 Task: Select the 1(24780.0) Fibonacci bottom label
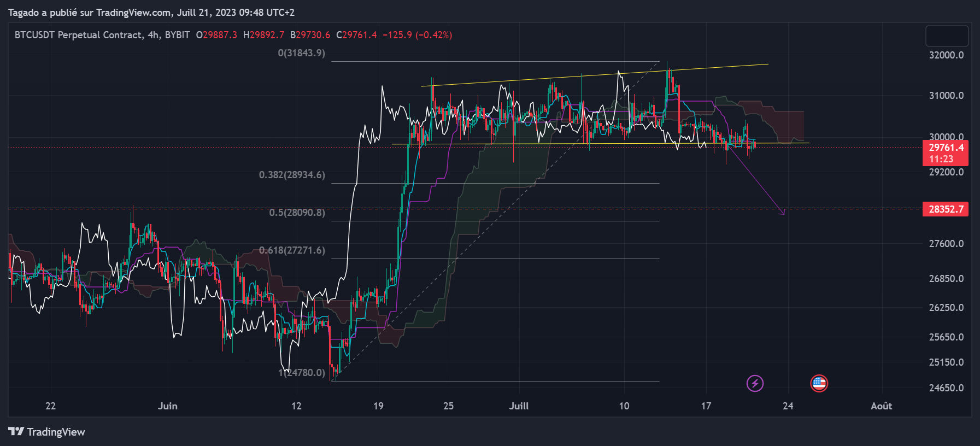click(302, 373)
